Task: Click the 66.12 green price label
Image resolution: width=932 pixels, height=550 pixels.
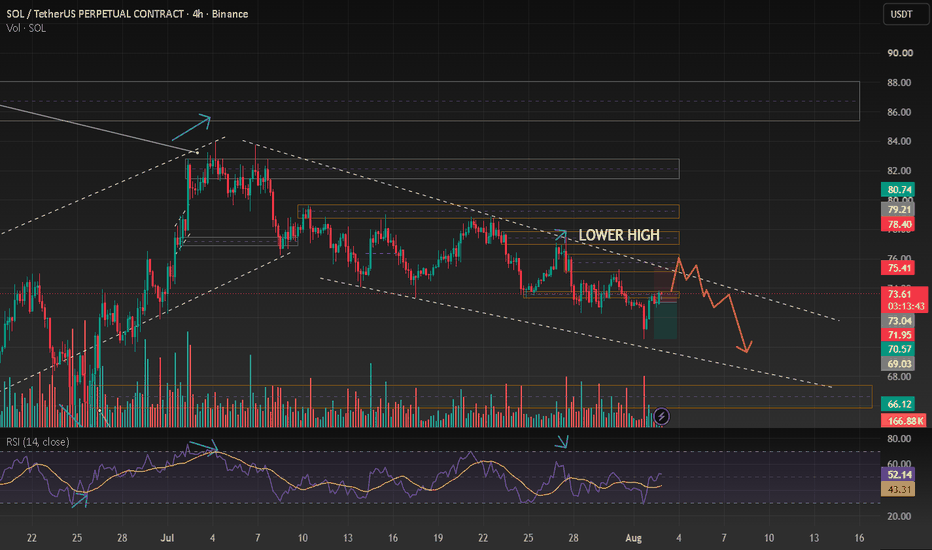Action: pos(899,404)
